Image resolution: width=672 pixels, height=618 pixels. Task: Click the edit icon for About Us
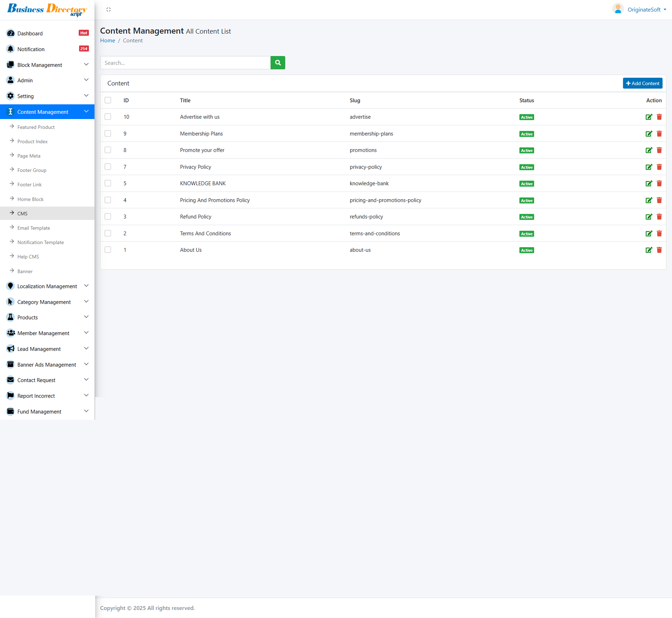coord(649,250)
